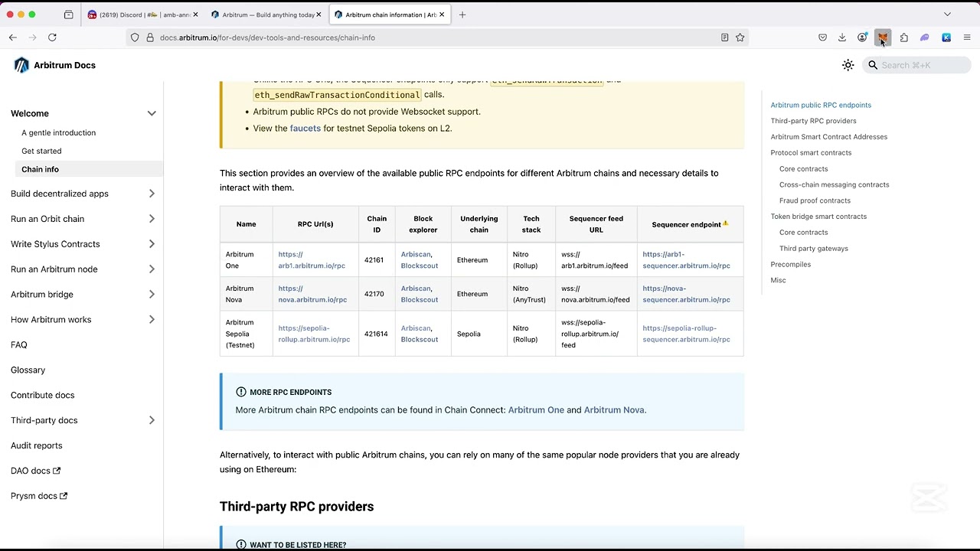The image size is (980, 551).
Task: Click warning icon next to Sequencer endpoint
Action: click(x=725, y=223)
